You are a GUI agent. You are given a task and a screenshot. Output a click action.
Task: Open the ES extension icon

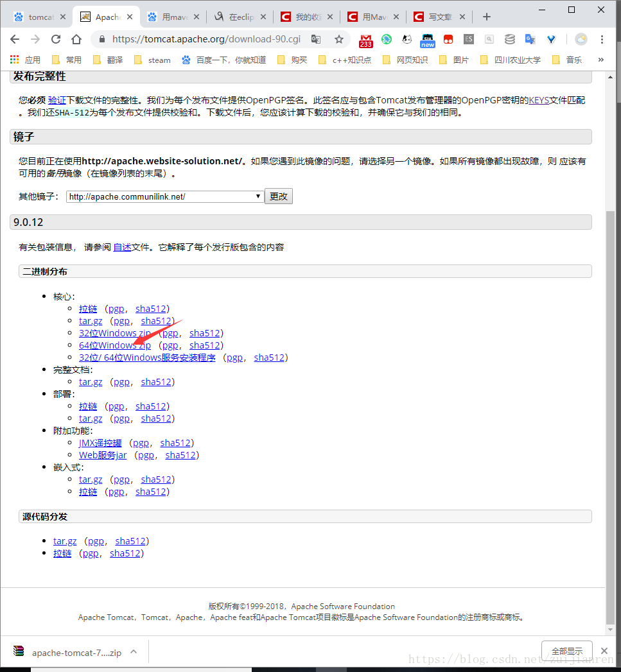(x=469, y=39)
